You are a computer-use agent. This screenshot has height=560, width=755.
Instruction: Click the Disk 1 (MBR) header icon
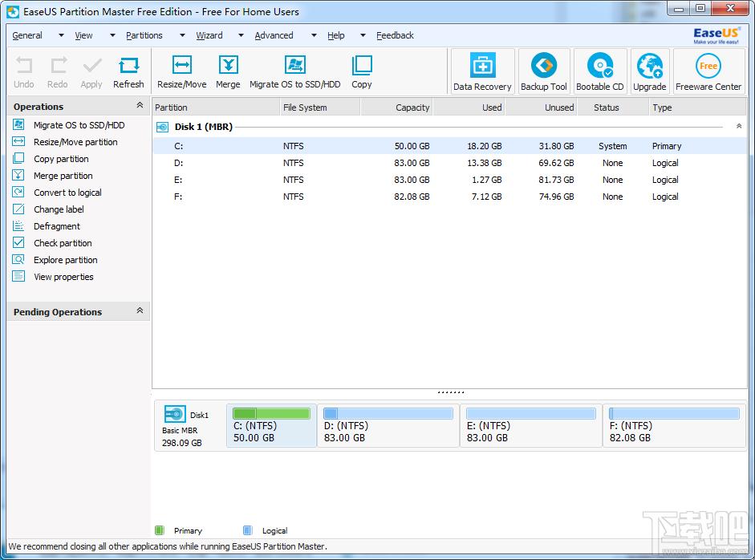162,127
